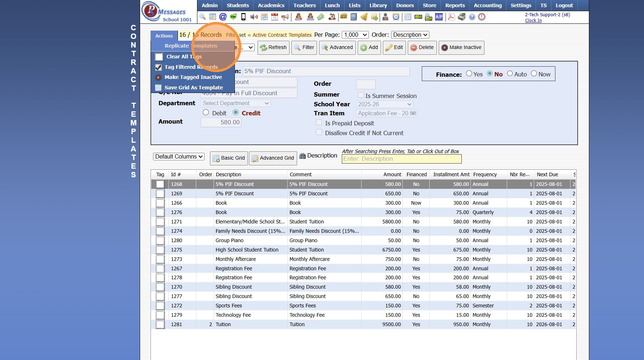This screenshot has height=360, width=644.
Task: Click the A/P accounts payable icon
Action: point(439,17)
